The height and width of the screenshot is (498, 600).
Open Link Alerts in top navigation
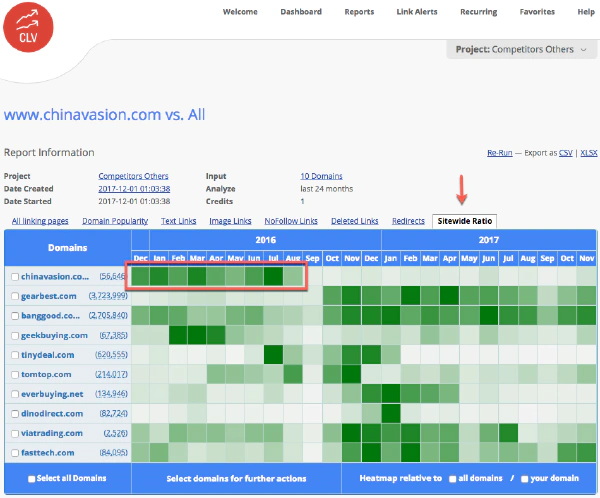[x=417, y=12]
